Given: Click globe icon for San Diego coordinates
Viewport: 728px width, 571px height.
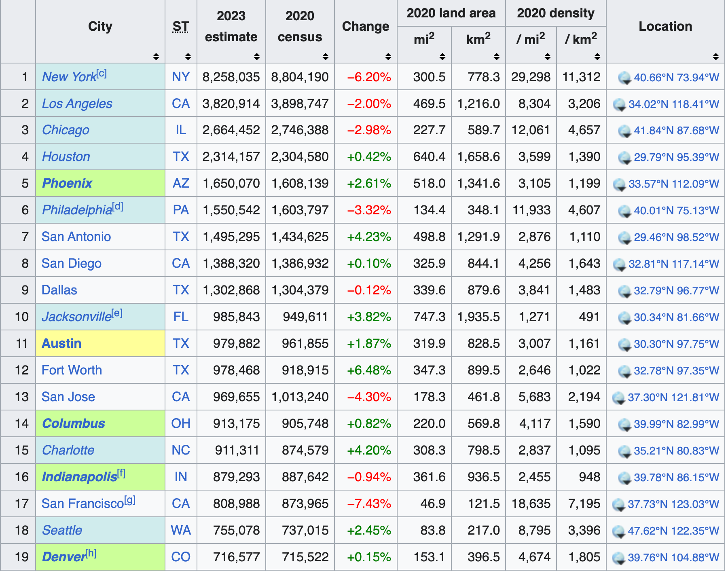Looking at the screenshot, I should [x=620, y=264].
